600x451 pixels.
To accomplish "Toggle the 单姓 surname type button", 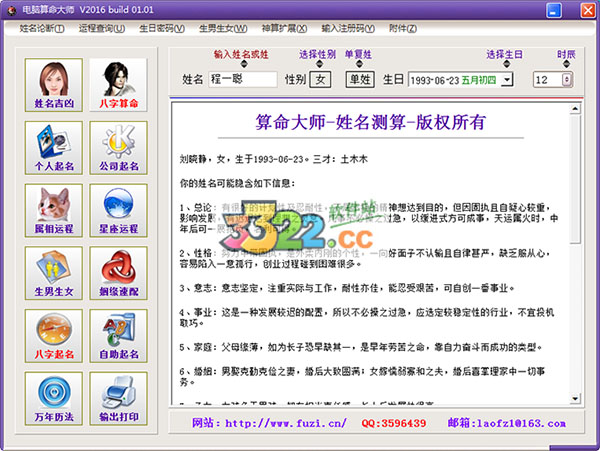I will [360, 80].
